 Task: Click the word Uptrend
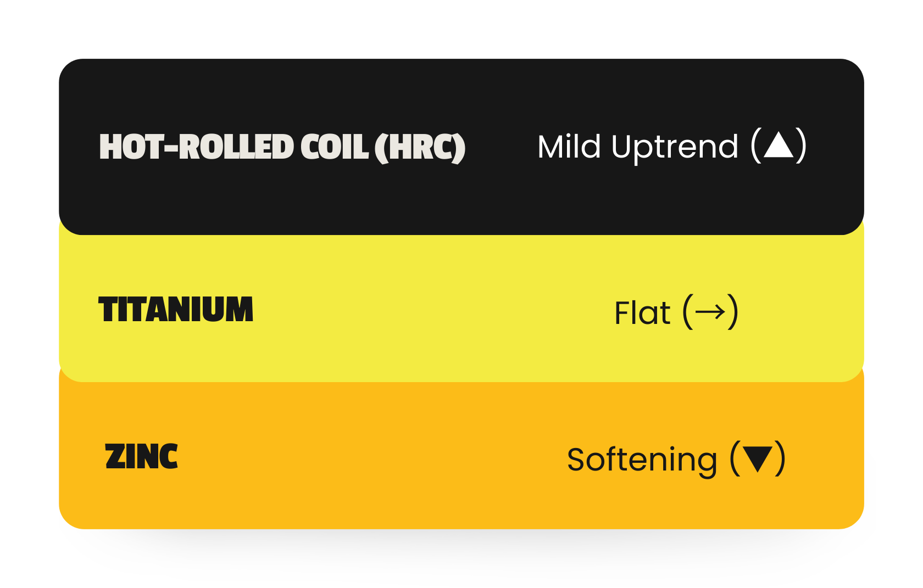click(675, 147)
